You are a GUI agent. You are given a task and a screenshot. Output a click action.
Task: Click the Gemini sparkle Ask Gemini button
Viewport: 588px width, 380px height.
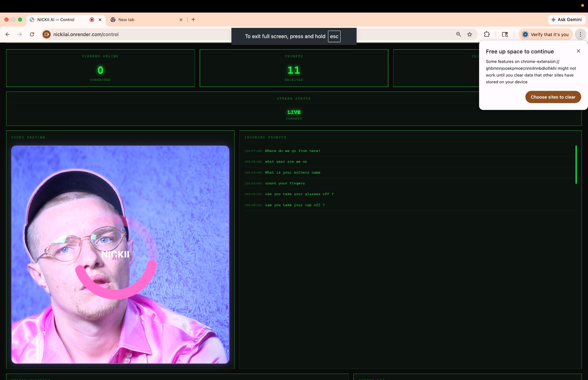(x=566, y=20)
